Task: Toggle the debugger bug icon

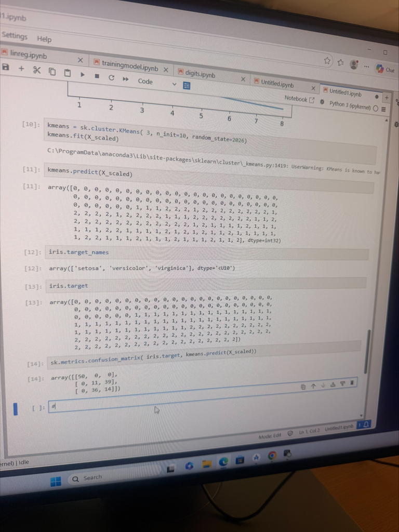Action: click(x=322, y=102)
